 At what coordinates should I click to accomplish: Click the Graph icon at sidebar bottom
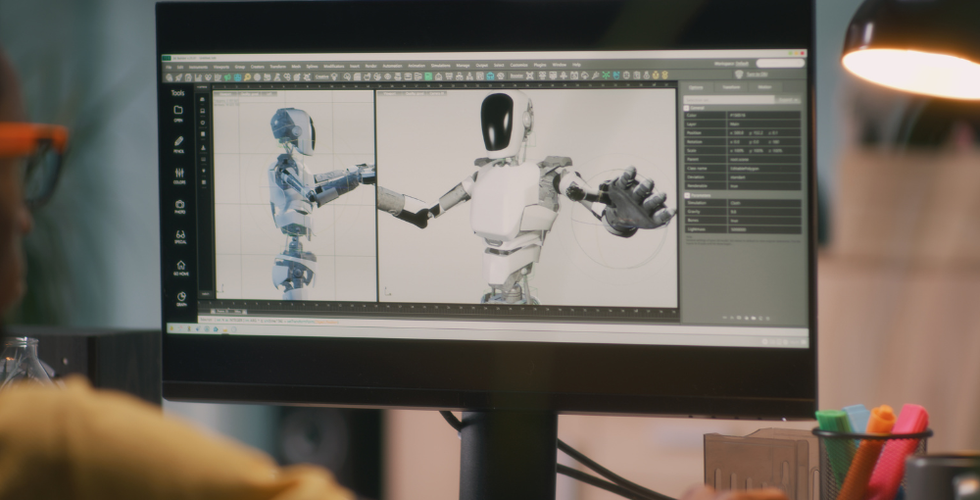coord(181,297)
